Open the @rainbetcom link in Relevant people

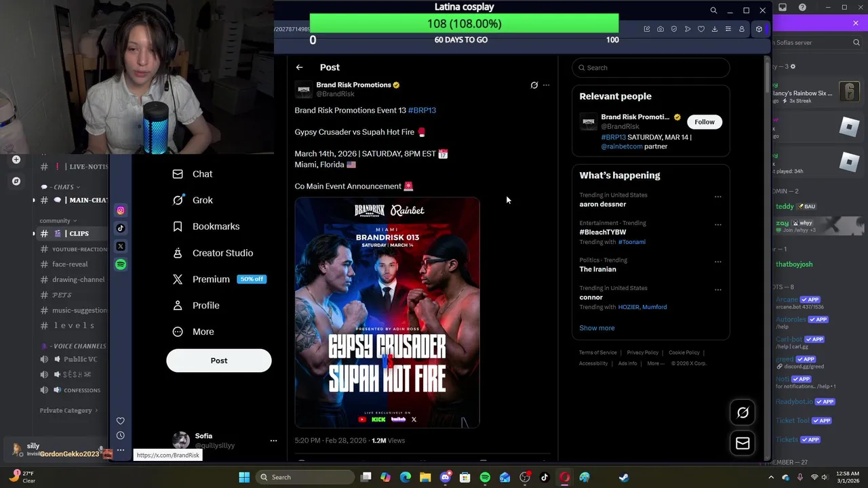(x=622, y=146)
